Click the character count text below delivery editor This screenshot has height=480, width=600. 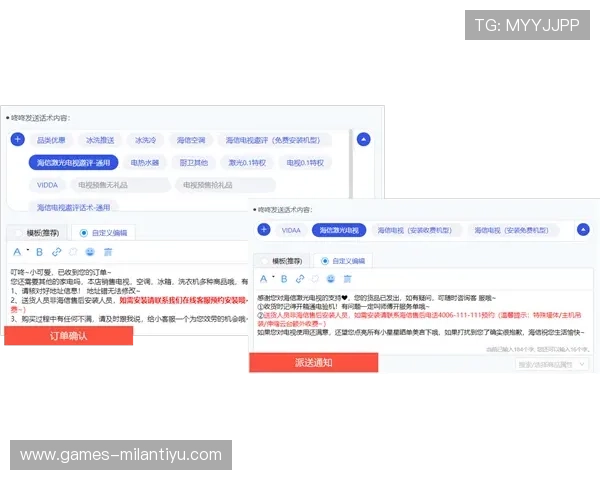537,349
